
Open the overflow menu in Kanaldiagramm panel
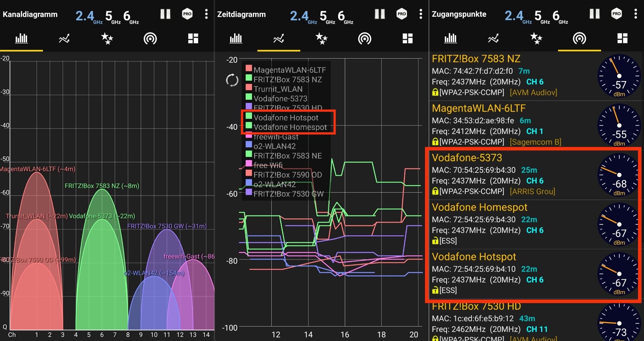click(x=206, y=14)
